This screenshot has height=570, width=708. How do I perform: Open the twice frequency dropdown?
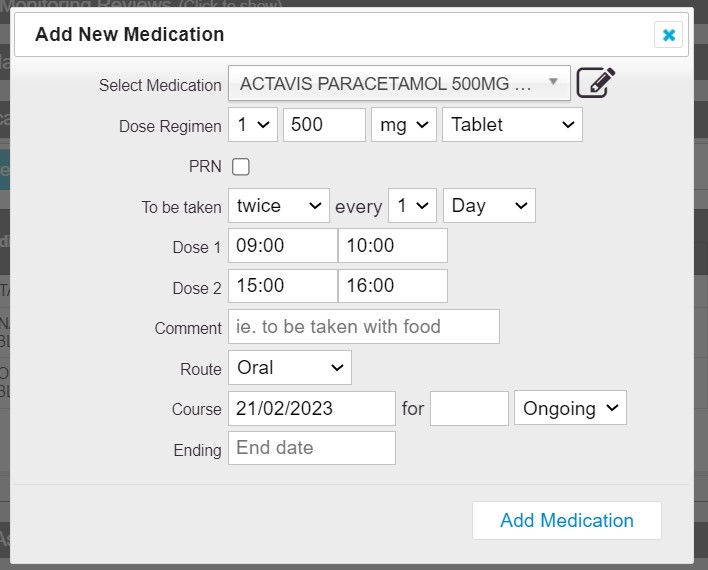279,206
